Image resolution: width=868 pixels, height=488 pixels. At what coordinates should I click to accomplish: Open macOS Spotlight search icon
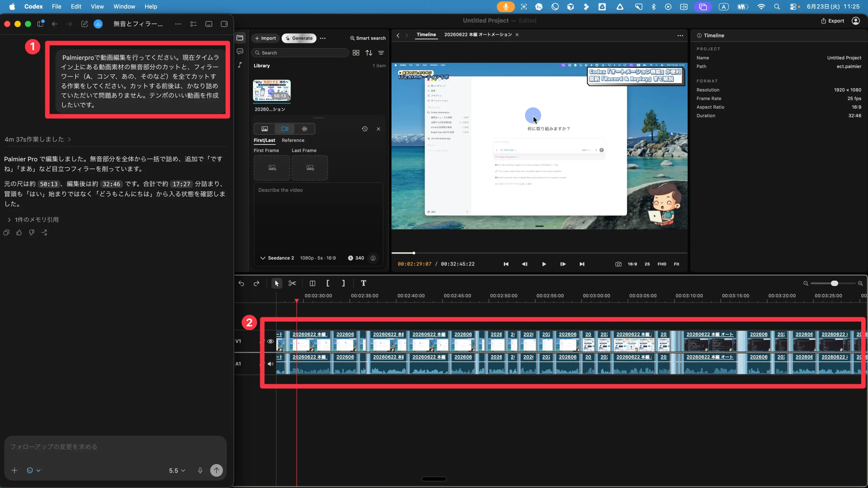point(777,6)
